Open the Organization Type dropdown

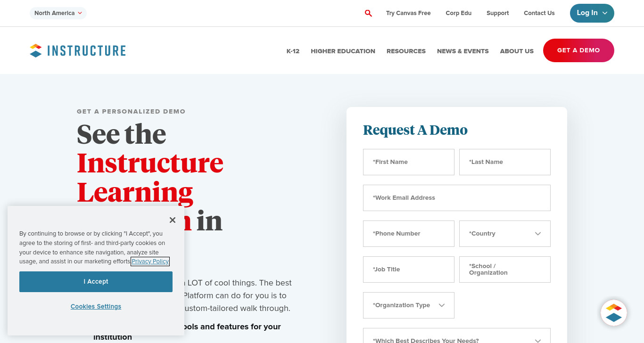click(x=409, y=305)
